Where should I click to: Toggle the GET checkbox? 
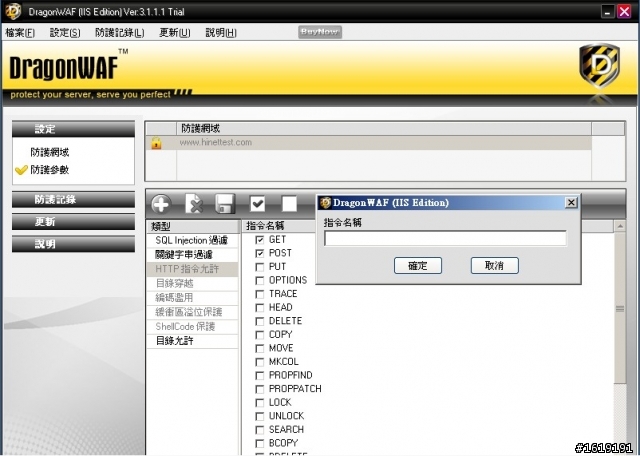(x=260, y=240)
